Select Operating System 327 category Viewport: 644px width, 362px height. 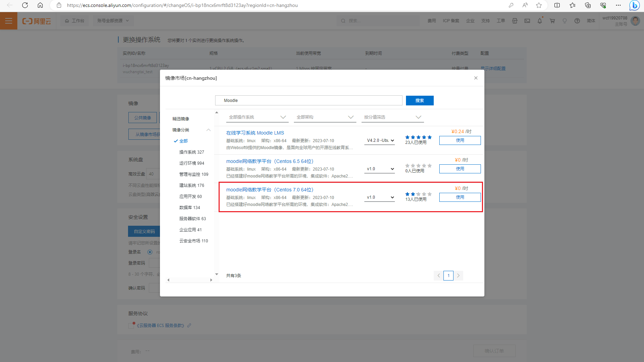pyautogui.click(x=192, y=152)
